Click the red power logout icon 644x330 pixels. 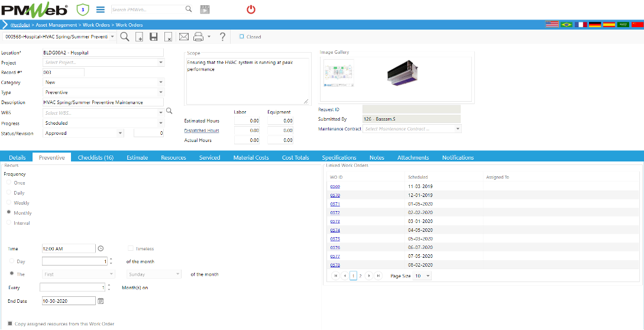[x=251, y=9]
